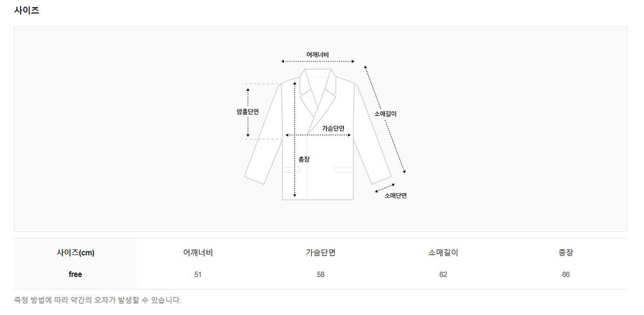644x315 pixels.
Task: Select the 소매길이 column header in the table
Action: tap(443, 253)
